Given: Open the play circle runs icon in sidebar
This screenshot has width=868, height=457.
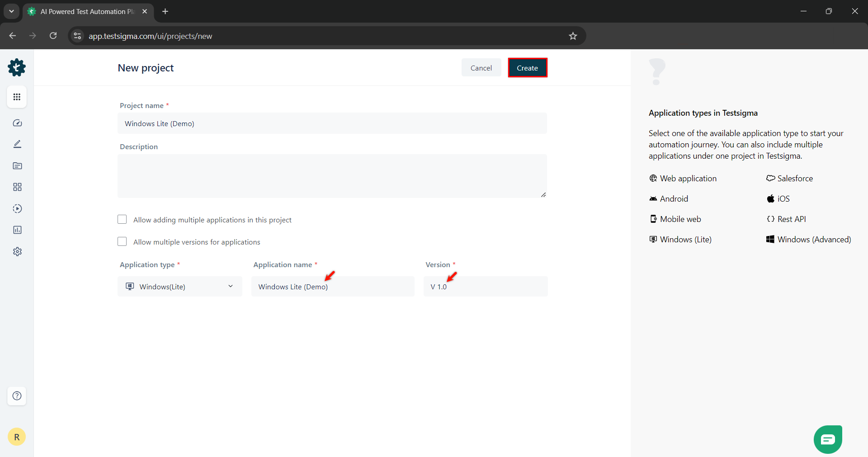Looking at the screenshot, I should pyautogui.click(x=17, y=208).
